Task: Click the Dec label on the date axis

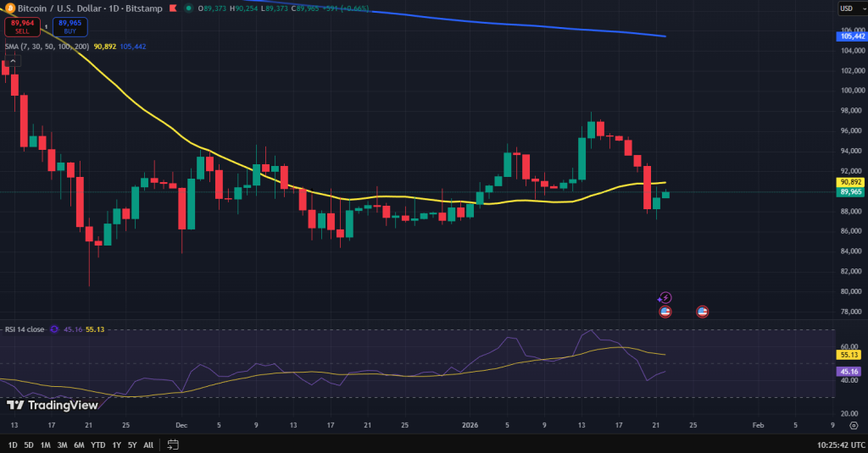Action: point(181,425)
